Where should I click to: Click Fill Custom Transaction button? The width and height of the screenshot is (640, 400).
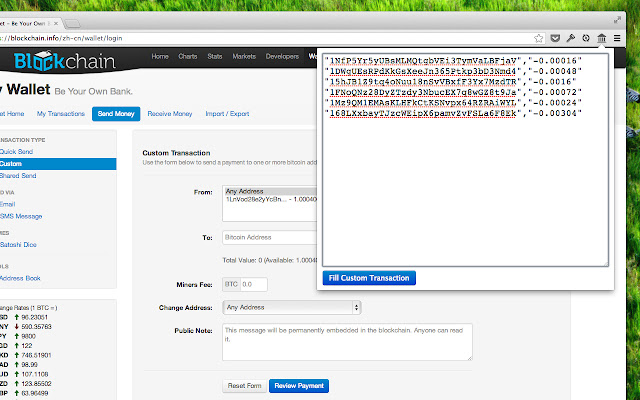pyautogui.click(x=369, y=278)
